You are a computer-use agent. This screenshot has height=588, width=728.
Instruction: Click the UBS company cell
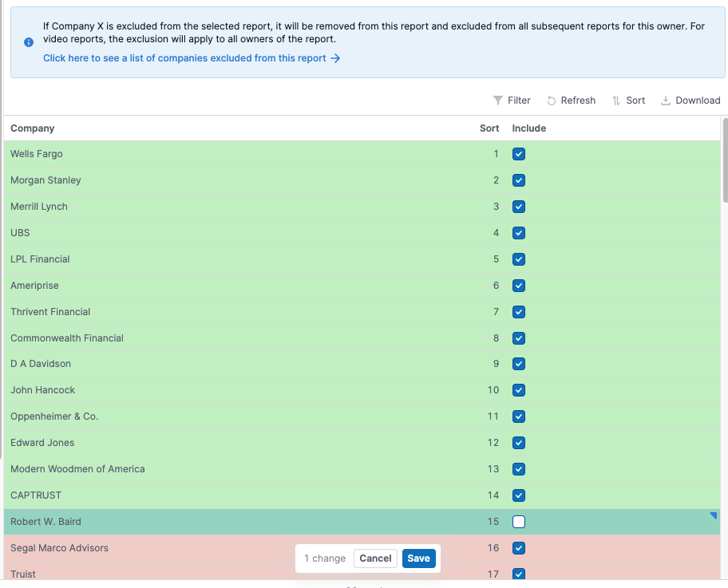coord(20,233)
